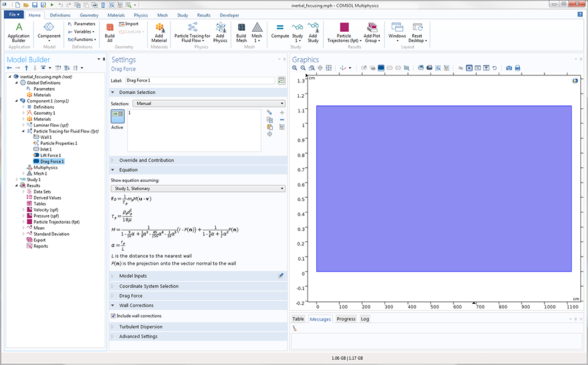The image size is (588, 365).
Task: Select Lift Force 1 in model tree
Action: pos(50,155)
